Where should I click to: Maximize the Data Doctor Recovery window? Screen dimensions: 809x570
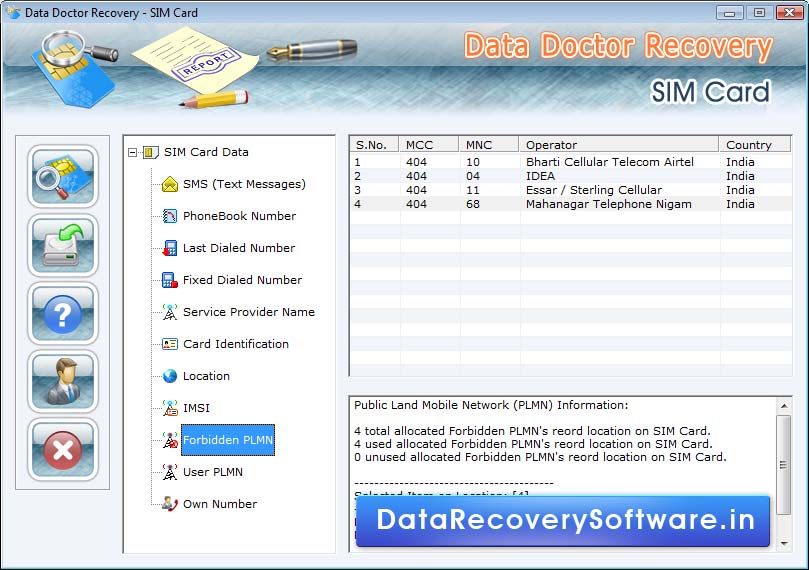[x=759, y=12]
